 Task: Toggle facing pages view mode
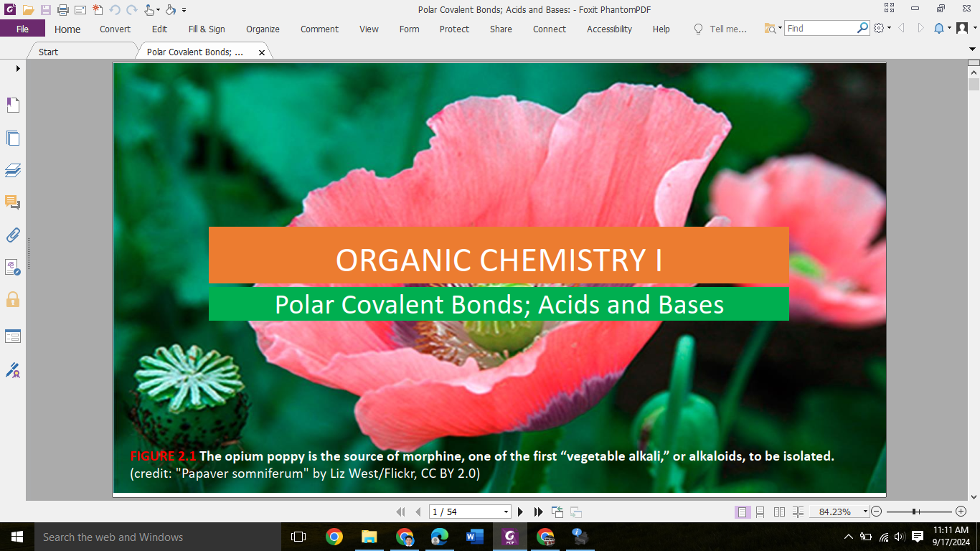click(x=779, y=512)
